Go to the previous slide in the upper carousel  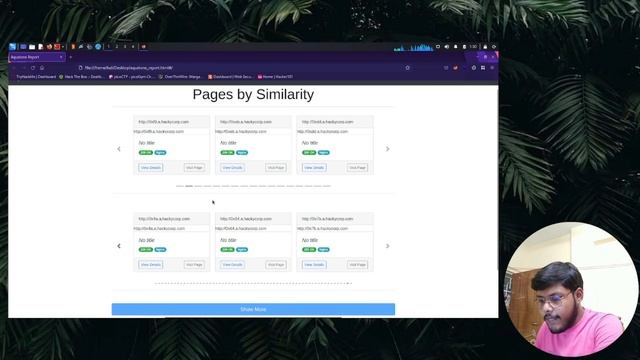click(119, 149)
